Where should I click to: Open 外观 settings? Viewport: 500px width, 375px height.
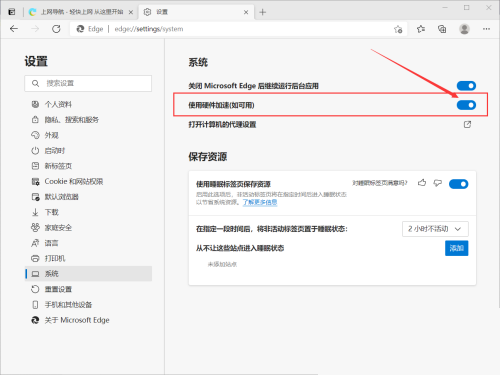(x=88, y=135)
